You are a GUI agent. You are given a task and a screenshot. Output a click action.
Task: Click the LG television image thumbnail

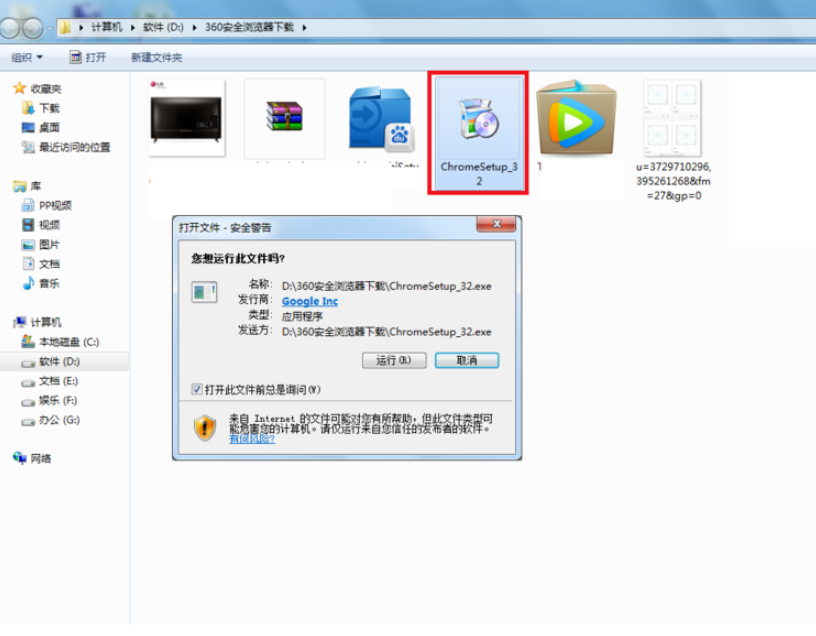pyautogui.click(x=187, y=118)
